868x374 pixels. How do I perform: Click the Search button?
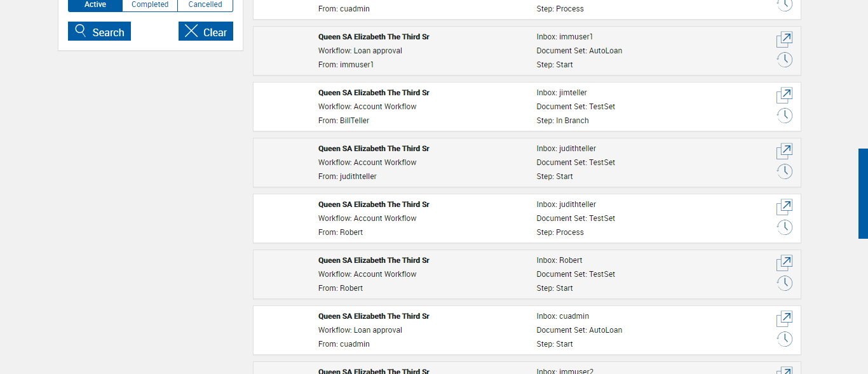pyautogui.click(x=99, y=32)
